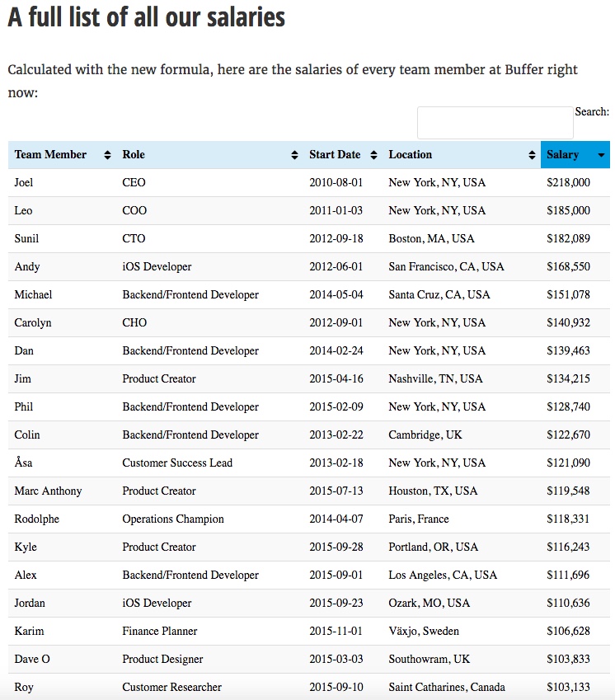Screen dimensions: 615x700
Task: Select the Boston, MA, USA location cell
Action: point(431,239)
